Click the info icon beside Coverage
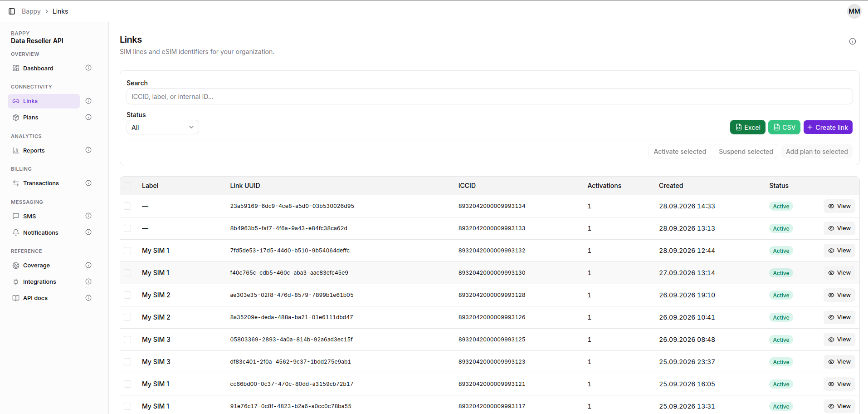This screenshot has height=414, width=868. coord(88,265)
